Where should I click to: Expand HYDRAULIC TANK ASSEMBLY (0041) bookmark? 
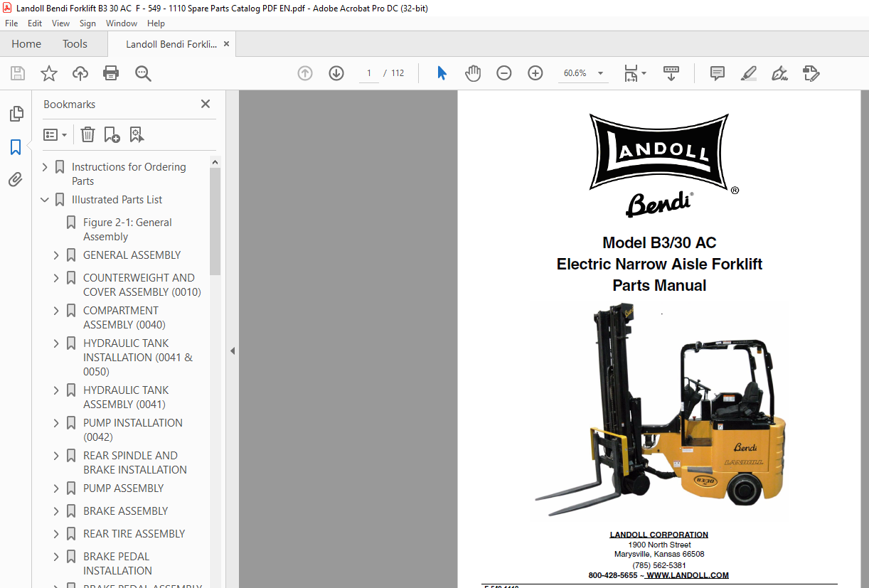click(56, 390)
